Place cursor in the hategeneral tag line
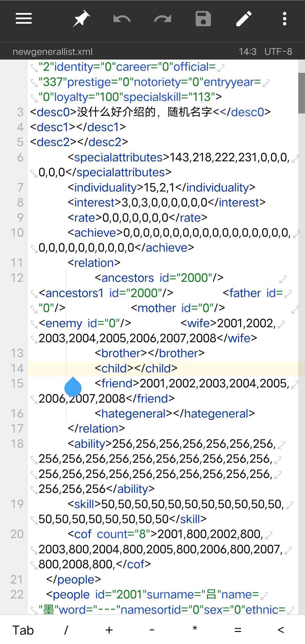The width and height of the screenshot is (305, 644). [x=175, y=414]
